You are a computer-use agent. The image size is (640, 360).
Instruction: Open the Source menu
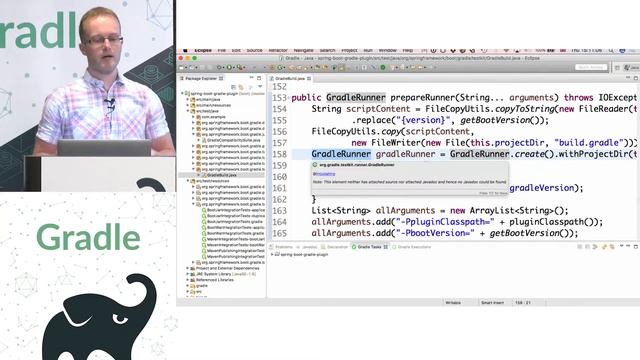tap(254, 50)
